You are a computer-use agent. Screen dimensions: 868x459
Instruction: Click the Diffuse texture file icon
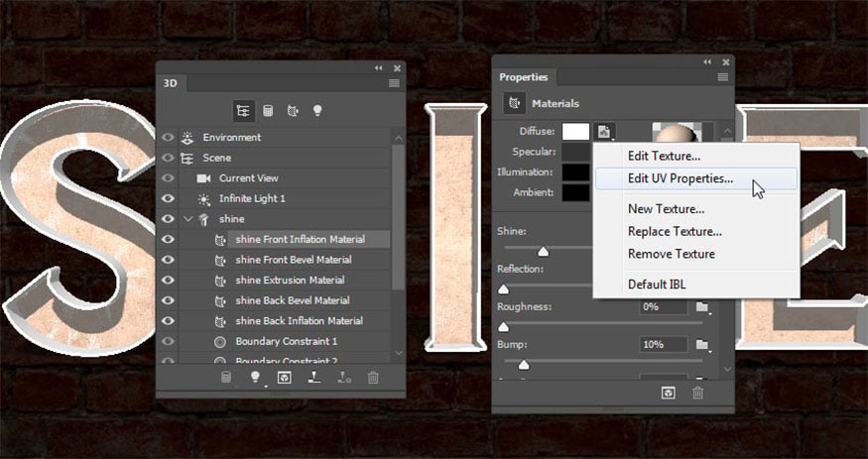(x=605, y=132)
